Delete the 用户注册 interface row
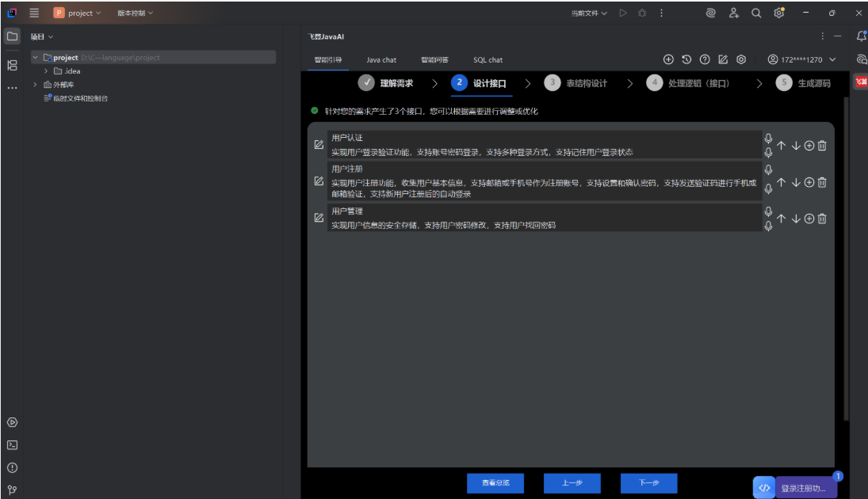The width and height of the screenshot is (868, 499). coord(822,182)
